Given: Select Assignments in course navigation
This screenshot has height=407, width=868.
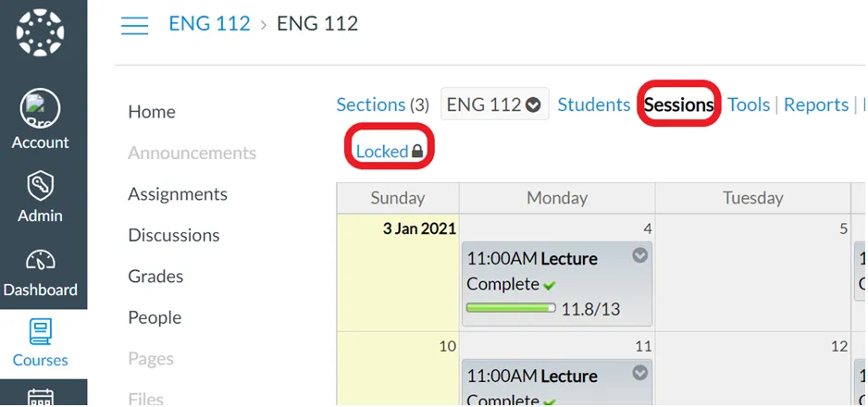Looking at the screenshot, I should (x=178, y=194).
